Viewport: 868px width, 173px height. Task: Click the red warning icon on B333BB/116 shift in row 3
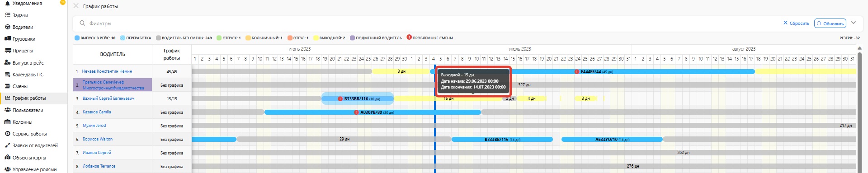(340, 99)
